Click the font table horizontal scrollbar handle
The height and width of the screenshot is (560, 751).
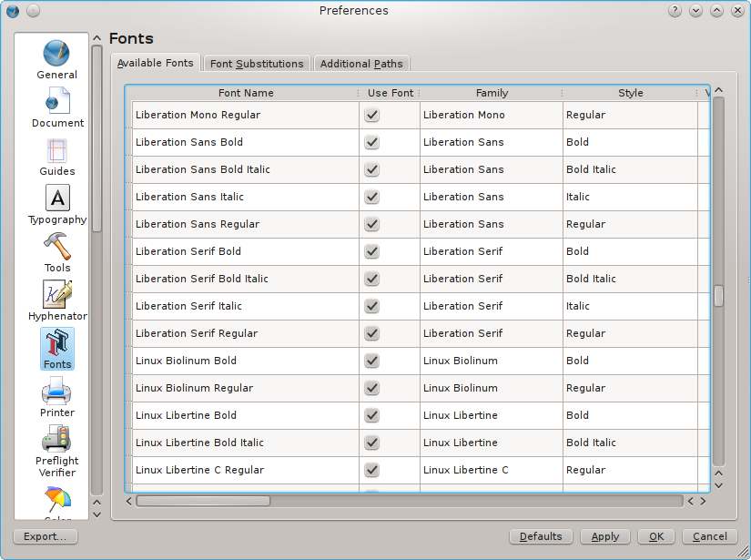pyautogui.click(x=203, y=501)
